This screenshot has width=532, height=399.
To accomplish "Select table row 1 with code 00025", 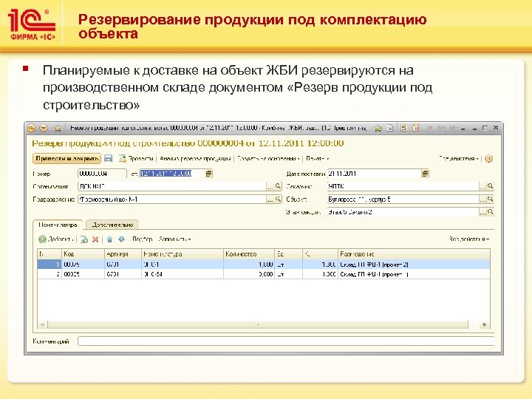I will pyautogui.click(x=264, y=265).
